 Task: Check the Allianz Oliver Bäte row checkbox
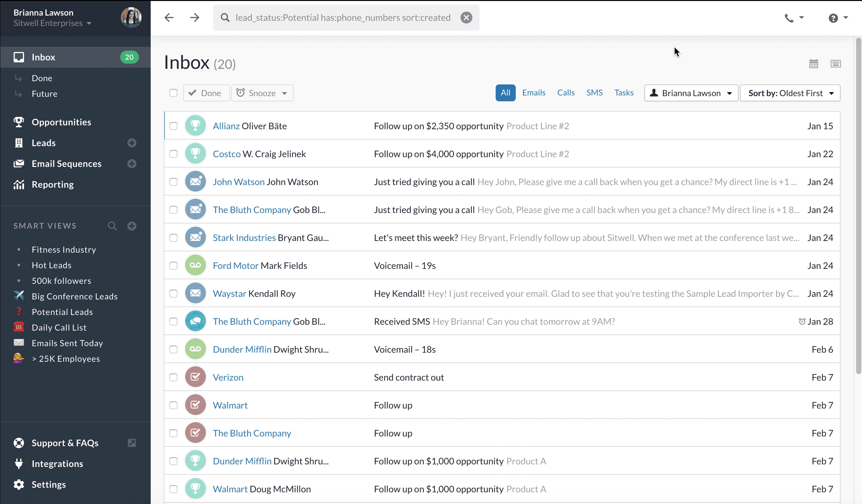coord(173,126)
